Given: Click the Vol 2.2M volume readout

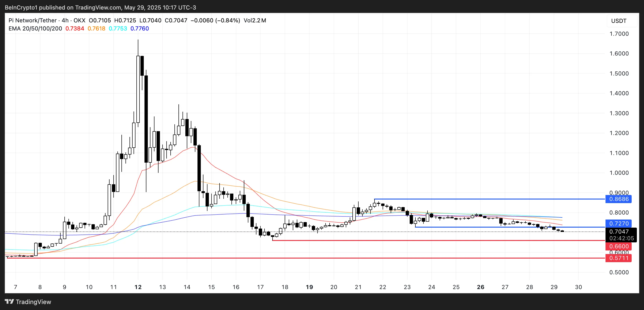Looking at the screenshot, I should pos(255,20).
